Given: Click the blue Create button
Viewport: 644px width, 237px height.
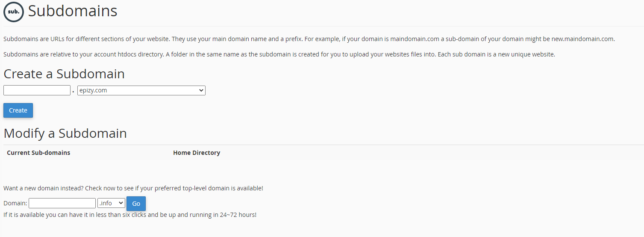Looking at the screenshot, I should 18,110.
